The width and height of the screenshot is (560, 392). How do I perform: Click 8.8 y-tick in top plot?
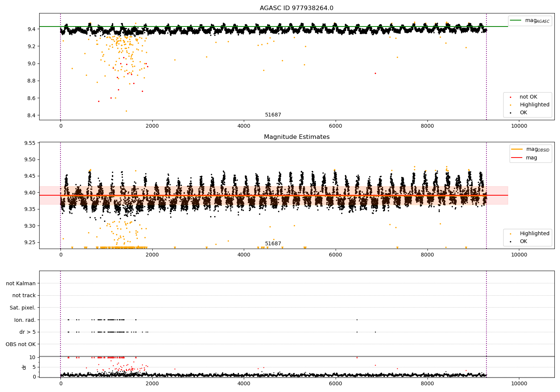pos(31,81)
